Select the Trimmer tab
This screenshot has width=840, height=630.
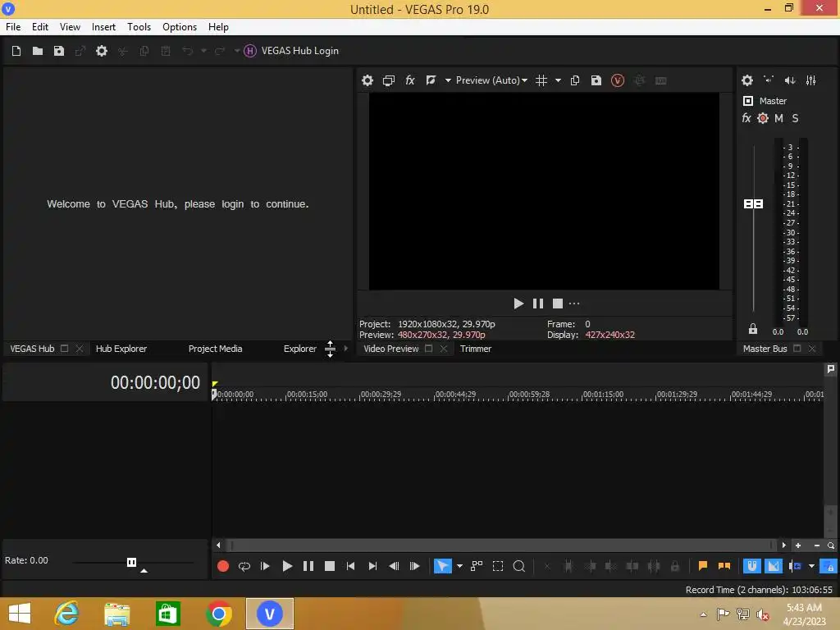(x=476, y=349)
